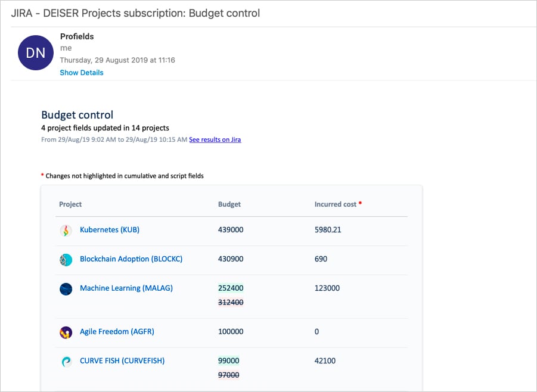Open Show Details link
The width and height of the screenshot is (537, 392).
pyautogui.click(x=82, y=73)
